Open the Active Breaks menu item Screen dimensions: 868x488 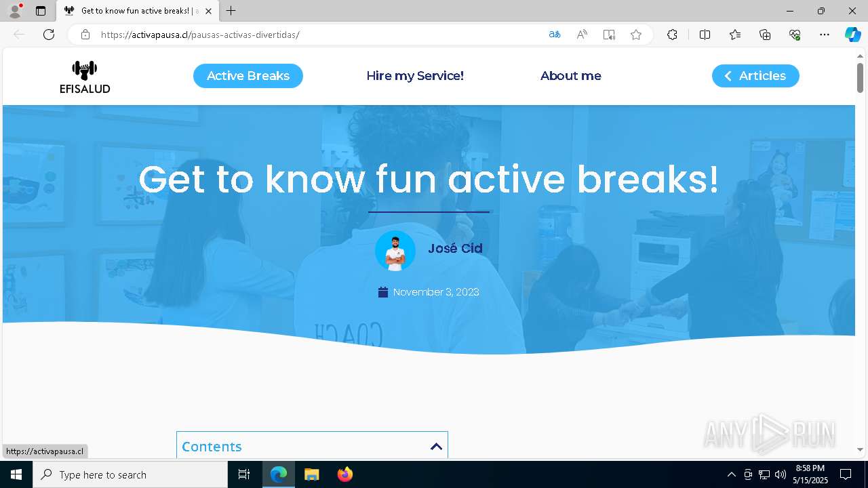pos(248,76)
